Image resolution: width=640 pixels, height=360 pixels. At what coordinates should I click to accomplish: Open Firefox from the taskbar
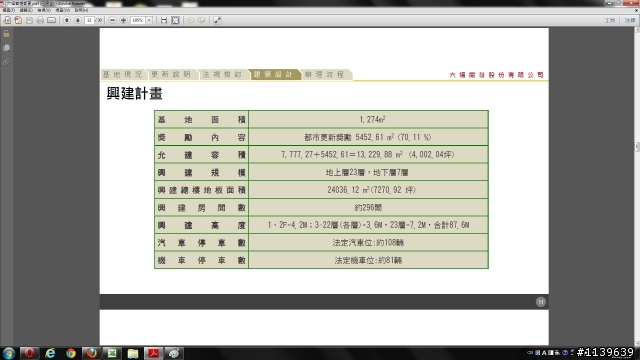coord(91,353)
